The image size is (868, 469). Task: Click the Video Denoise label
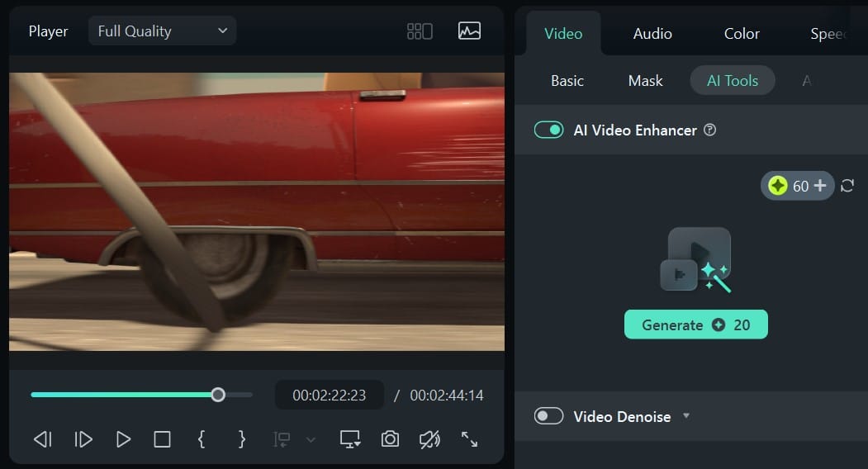[x=622, y=416]
